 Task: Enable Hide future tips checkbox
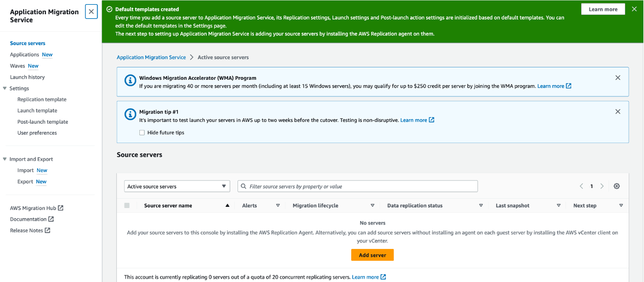coord(142,133)
